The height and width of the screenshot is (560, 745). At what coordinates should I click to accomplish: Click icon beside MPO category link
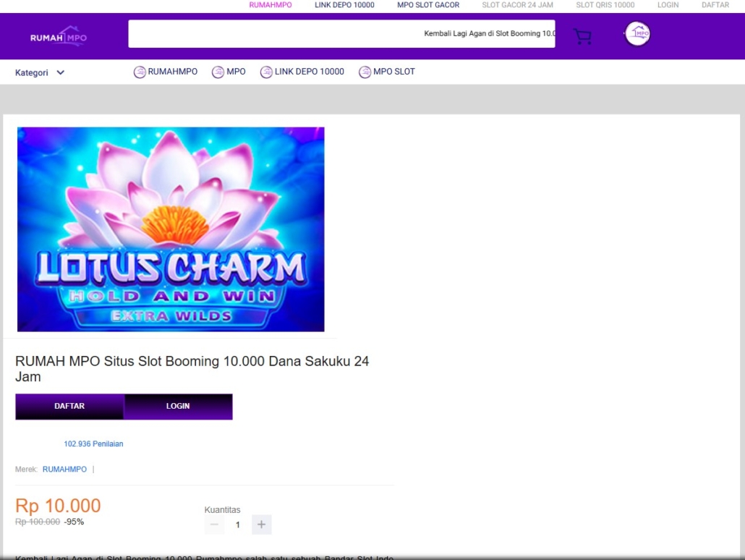click(218, 72)
